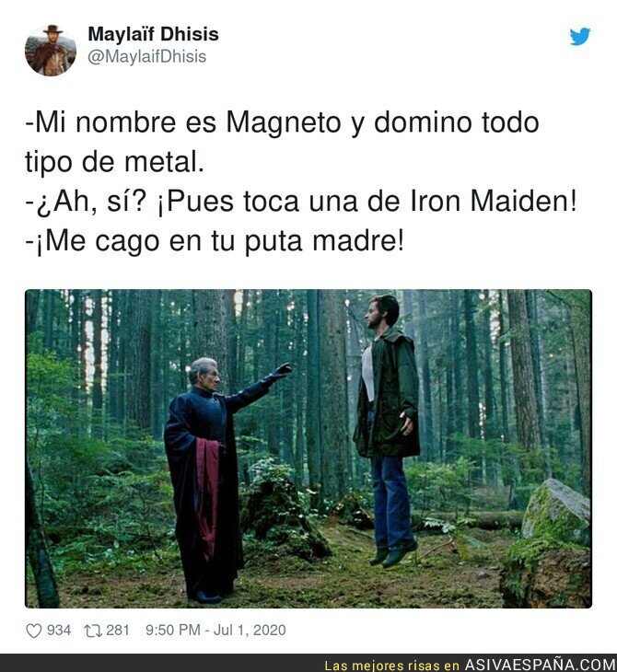View the 281 retweets count
This screenshot has height=672, width=617.
coord(118,630)
